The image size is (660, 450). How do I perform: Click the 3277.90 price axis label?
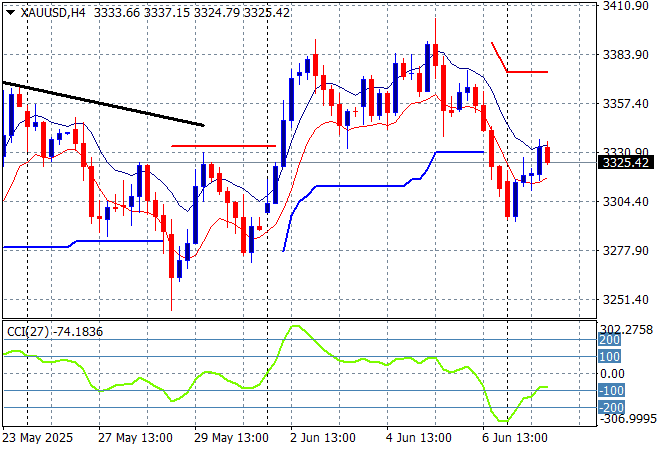pyautogui.click(x=625, y=250)
